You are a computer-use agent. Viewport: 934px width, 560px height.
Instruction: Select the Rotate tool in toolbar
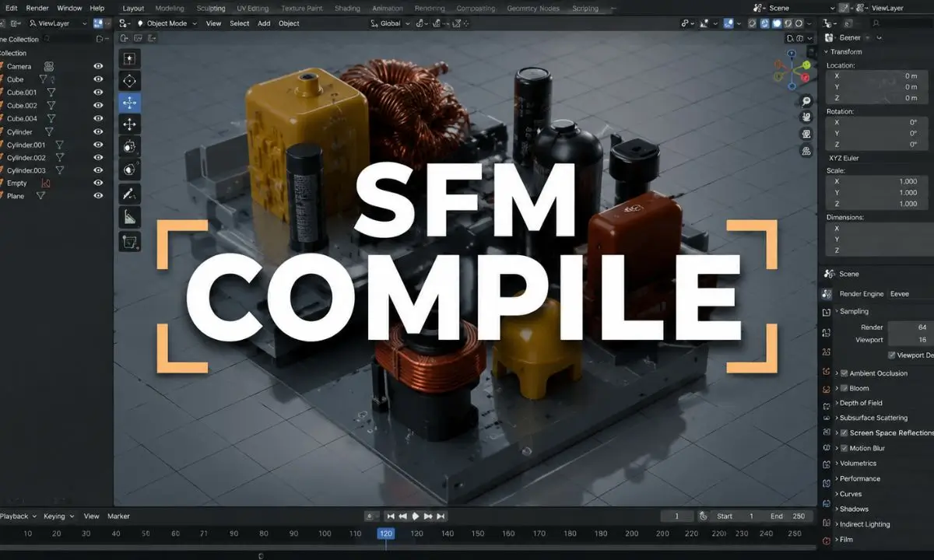point(129,124)
